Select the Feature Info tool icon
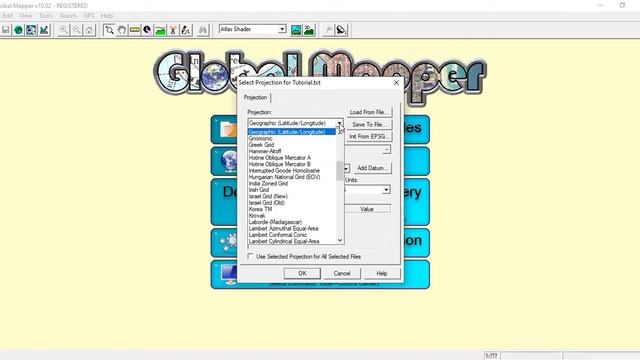Viewport: 640px width, 360px height. [x=147, y=30]
